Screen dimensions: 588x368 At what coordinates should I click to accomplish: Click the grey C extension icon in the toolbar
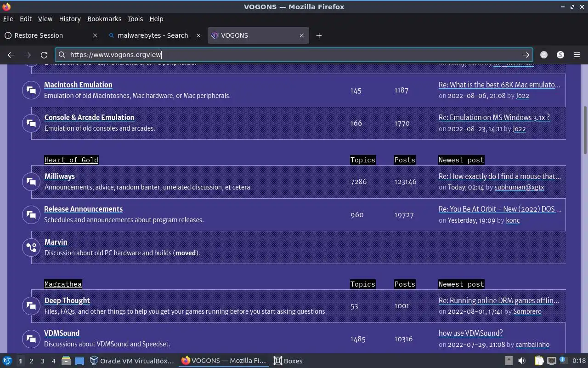(x=544, y=55)
